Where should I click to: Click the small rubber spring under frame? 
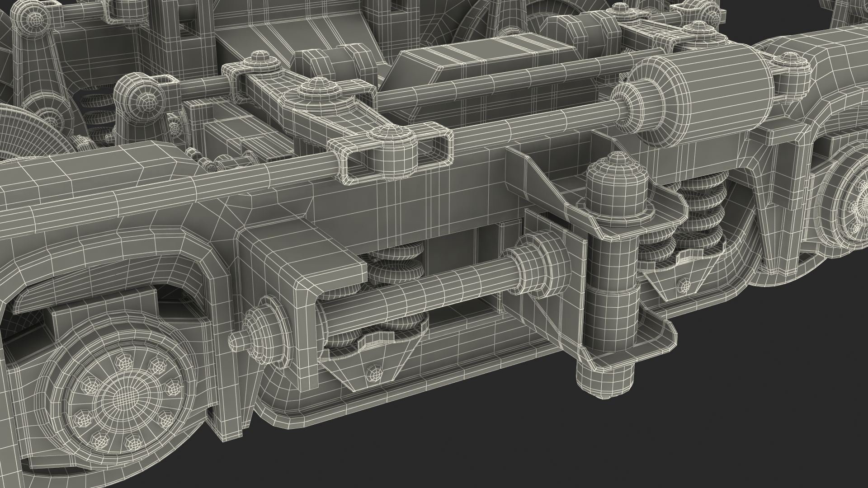396,267
